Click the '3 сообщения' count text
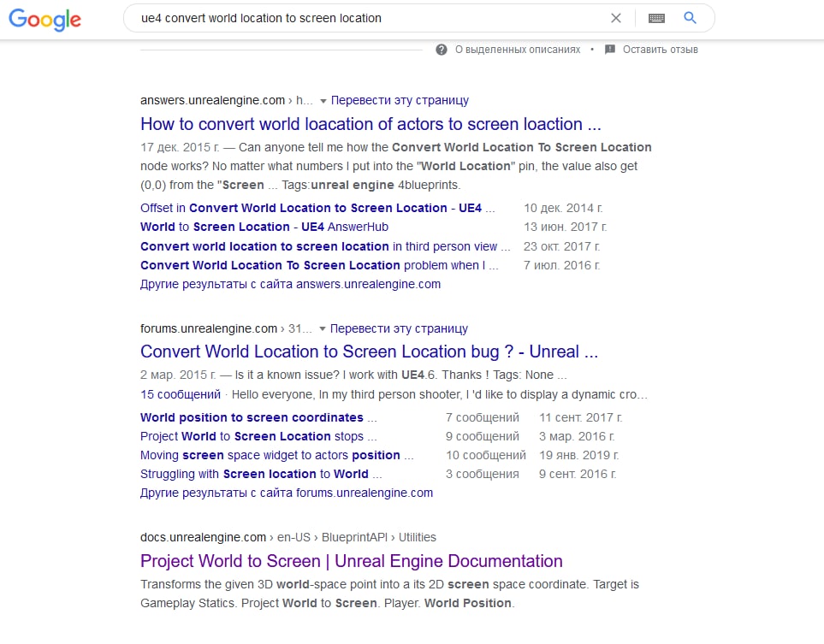Viewport: 824px width, 644px height. (x=483, y=475)
